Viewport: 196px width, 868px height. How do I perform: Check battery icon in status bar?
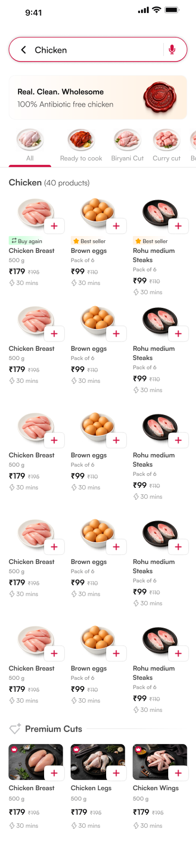(172, 10)
